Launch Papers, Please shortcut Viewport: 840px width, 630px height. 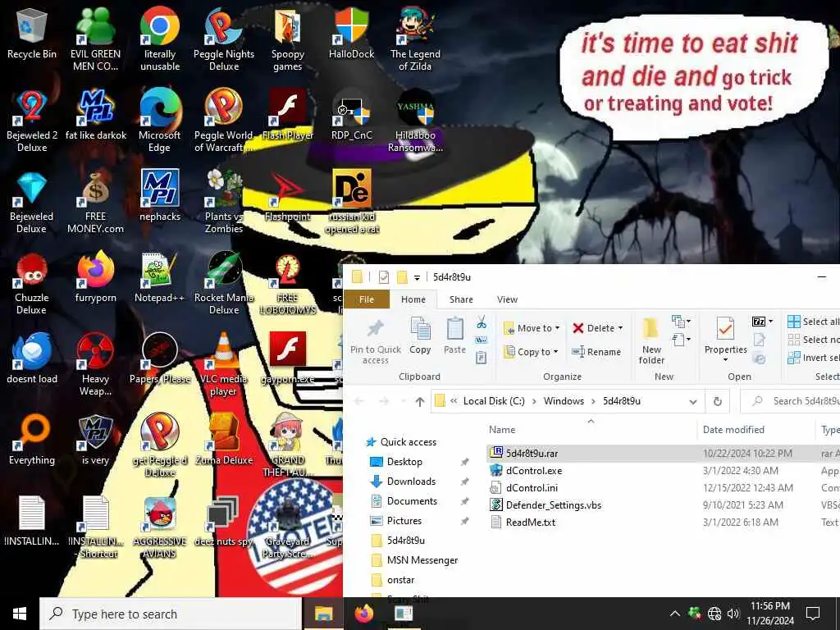[x=160, y=359]
